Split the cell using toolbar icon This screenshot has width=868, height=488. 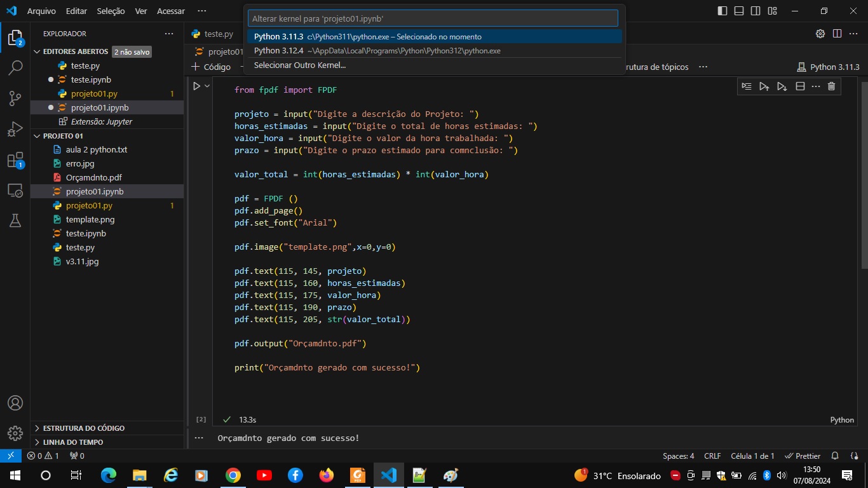[x=800, y=86]
